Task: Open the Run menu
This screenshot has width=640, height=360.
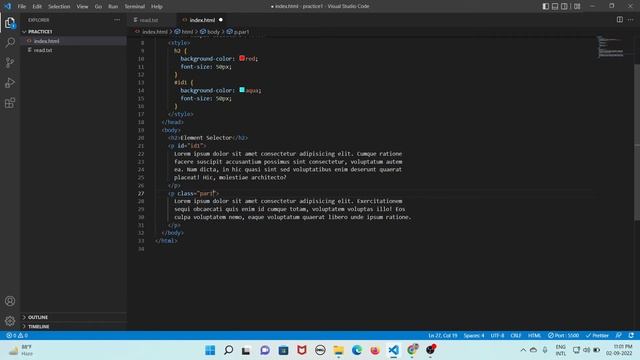Action: [x=113, y=7]
